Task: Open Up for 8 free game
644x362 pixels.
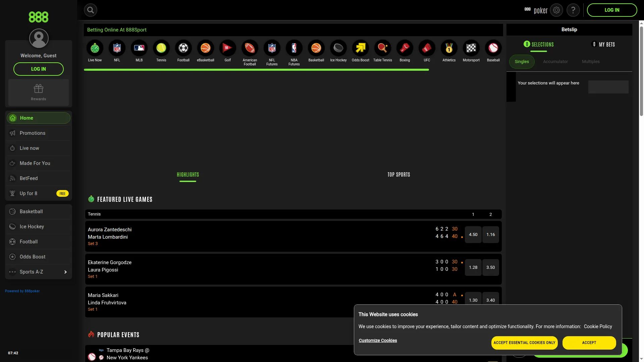Action: click(x=39, y=193)
